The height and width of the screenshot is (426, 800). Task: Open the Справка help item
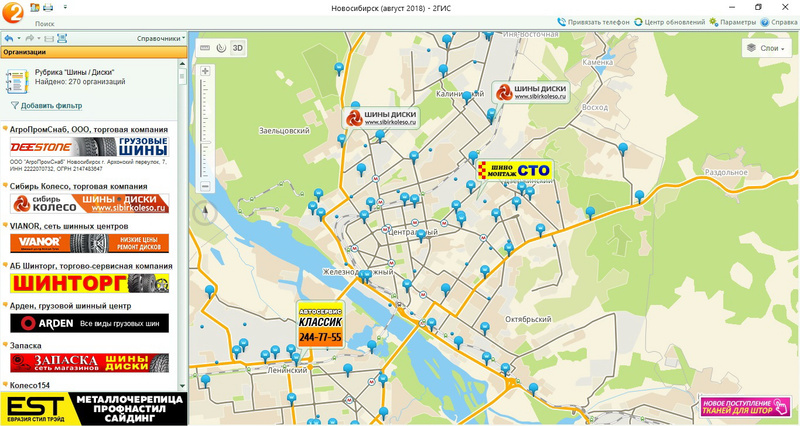point(779,22)
